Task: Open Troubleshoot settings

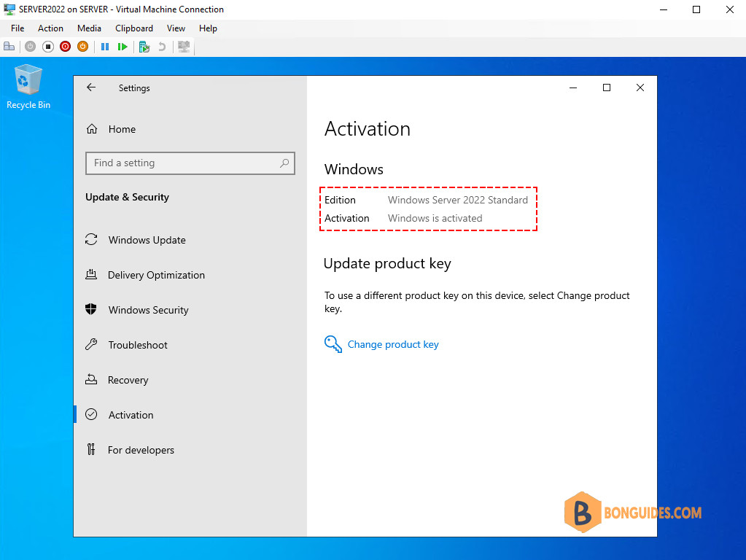Action: click(138, 345)
